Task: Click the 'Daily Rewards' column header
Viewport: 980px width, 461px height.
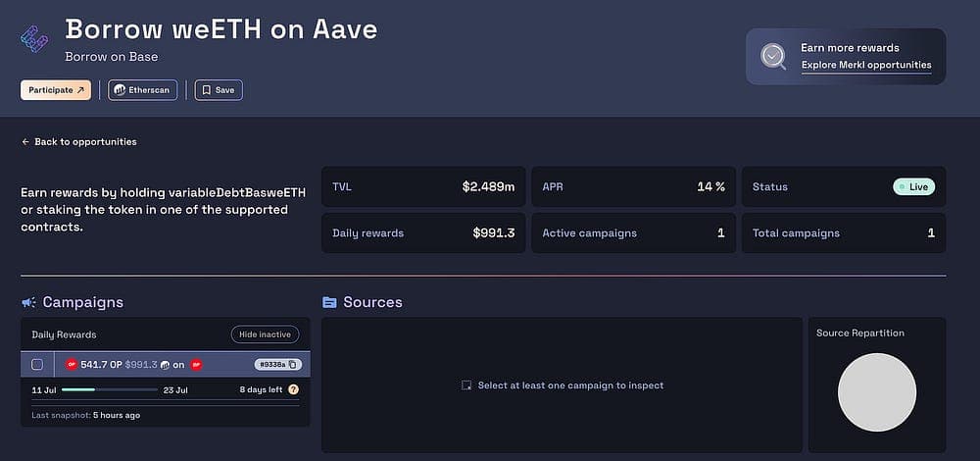Action: click(64, 334)
